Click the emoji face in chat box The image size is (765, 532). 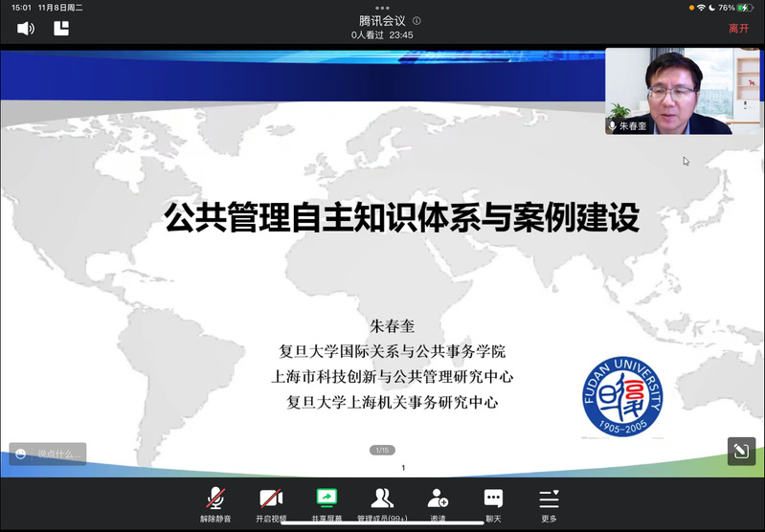21,454
